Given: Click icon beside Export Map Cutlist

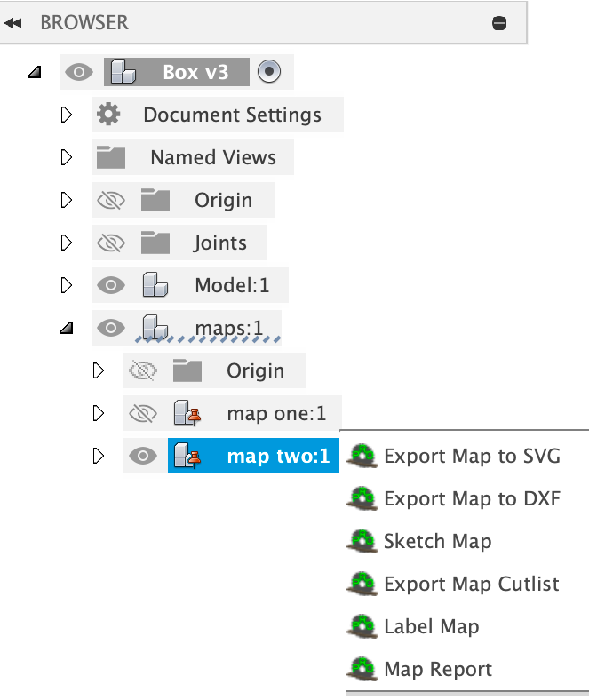Looking at the screenshot, I should (x=362, y=584).
